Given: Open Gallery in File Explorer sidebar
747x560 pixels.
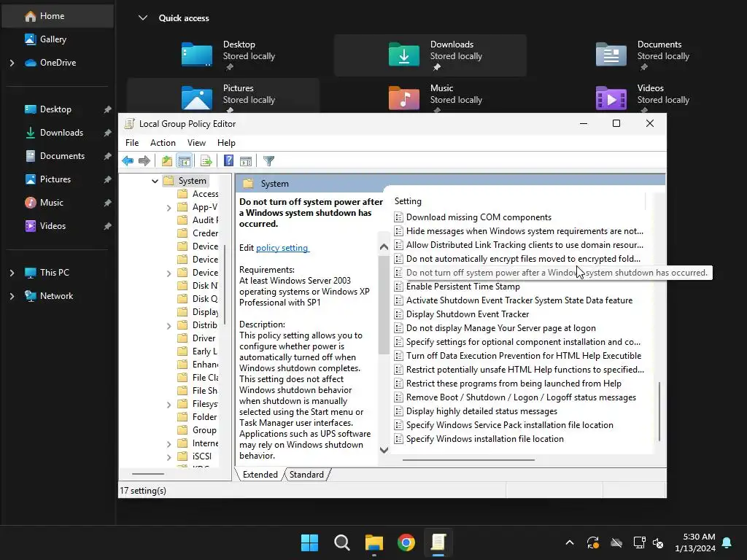Looking at the screenshot, I should tap(53, 39).
